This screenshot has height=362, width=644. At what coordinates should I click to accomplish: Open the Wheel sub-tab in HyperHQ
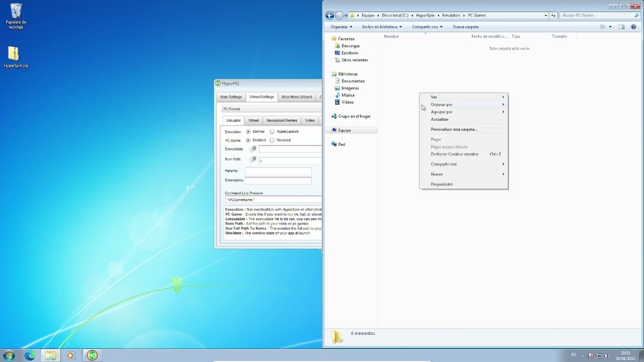coord(254,120)
